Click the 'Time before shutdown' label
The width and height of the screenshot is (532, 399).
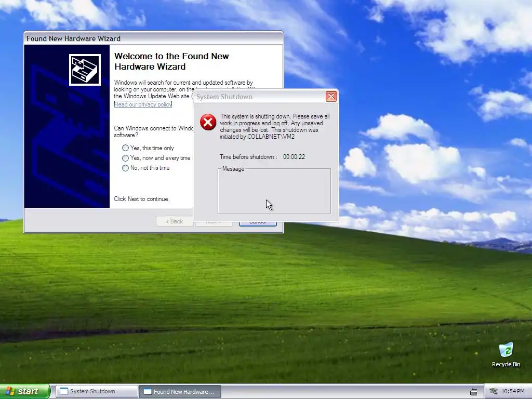tap(248, 157)
